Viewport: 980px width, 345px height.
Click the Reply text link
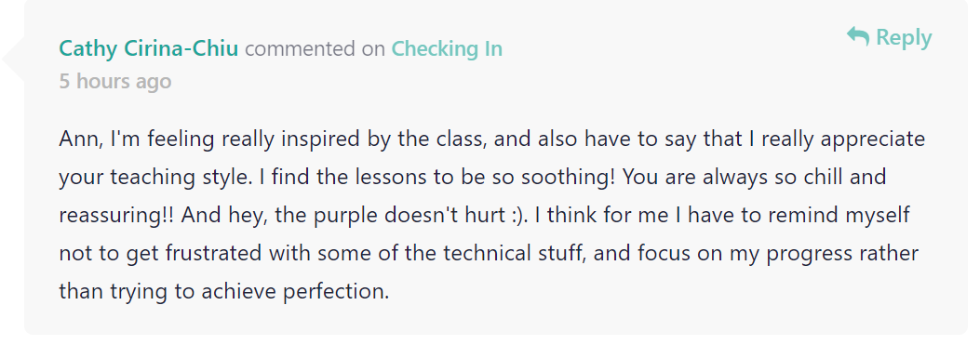click(x=904, y=37)
